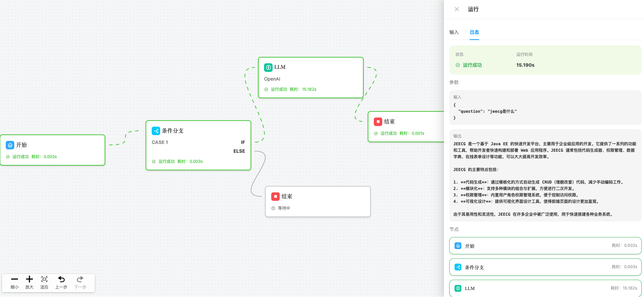Image resolution: width=644 pixels, height=297 pixels.
Task: Click the success check icon in LLM node
Action: coord(266,89)
